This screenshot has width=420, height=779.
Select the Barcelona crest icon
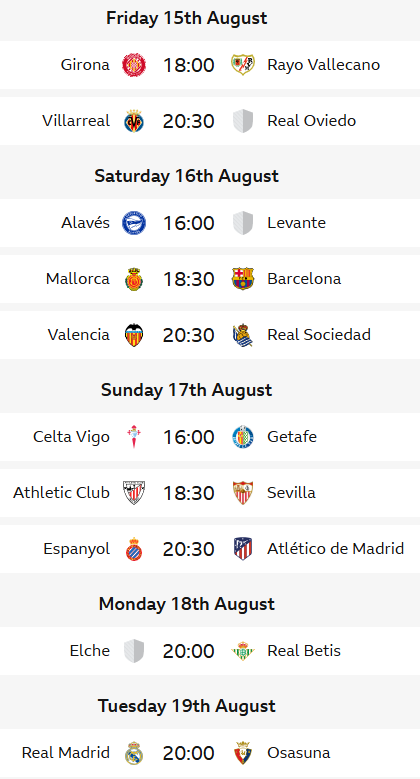tap(243, 279)
